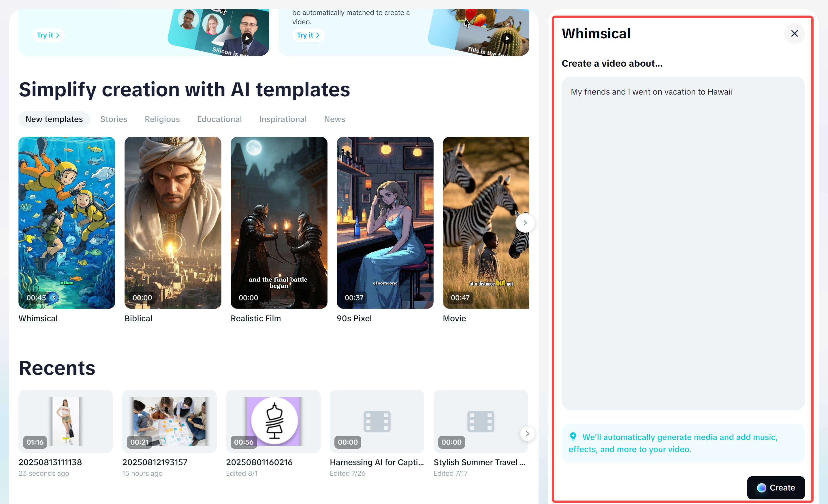The width and height of the screenshot is (828, 504).
Task: Click the right Try it link
Action: tap(308, 35)
